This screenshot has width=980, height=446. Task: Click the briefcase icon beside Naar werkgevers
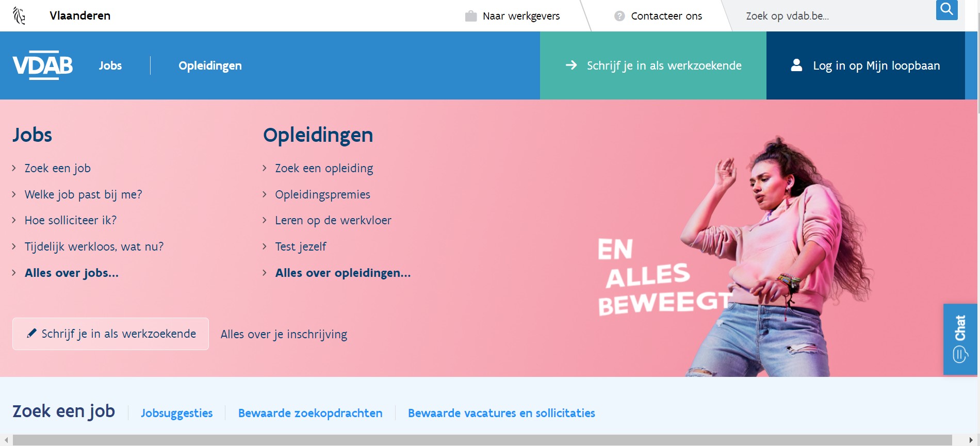click(x=470, y=16)
